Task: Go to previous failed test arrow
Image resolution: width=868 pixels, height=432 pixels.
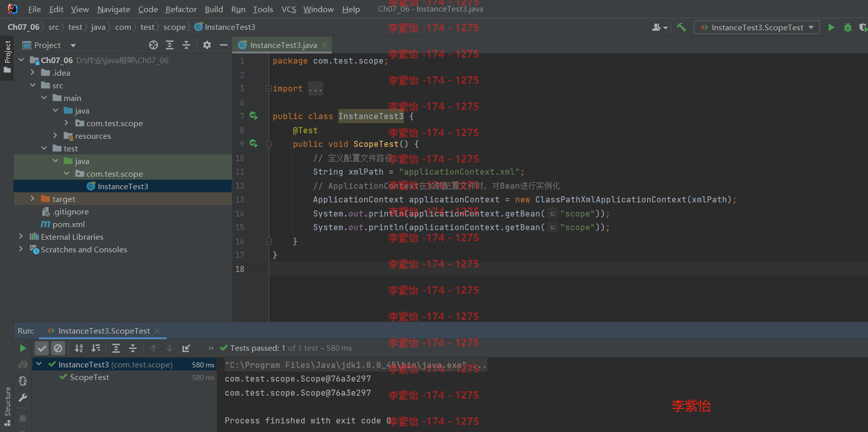Action: pyautogui.click(x=154, y=348)
